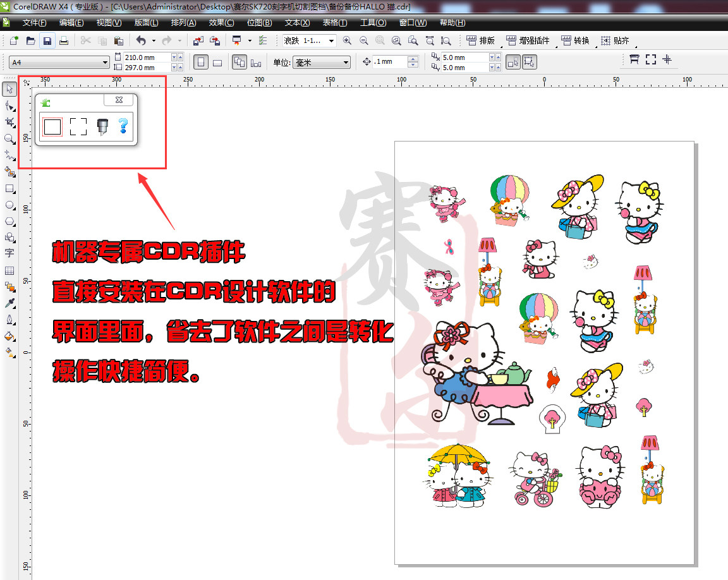Click the Zoom To Page Width icon
The height and width of the screenshot is (580, 728).
(430, 41)
